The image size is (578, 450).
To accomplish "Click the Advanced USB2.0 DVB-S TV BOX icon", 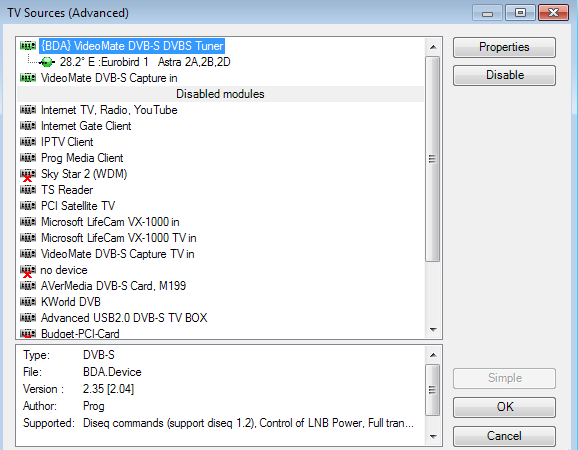I will pyautogui.click(x=28, y=318).
